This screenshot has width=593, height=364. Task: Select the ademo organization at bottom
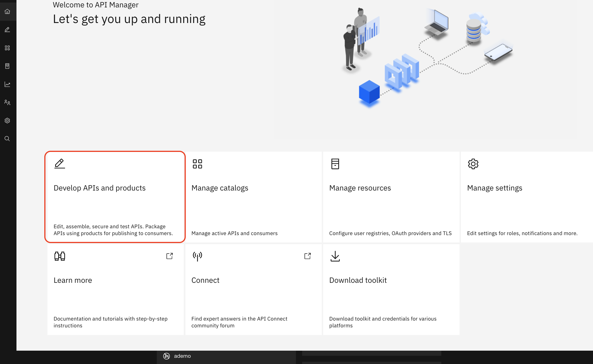[x=182, y=356]
